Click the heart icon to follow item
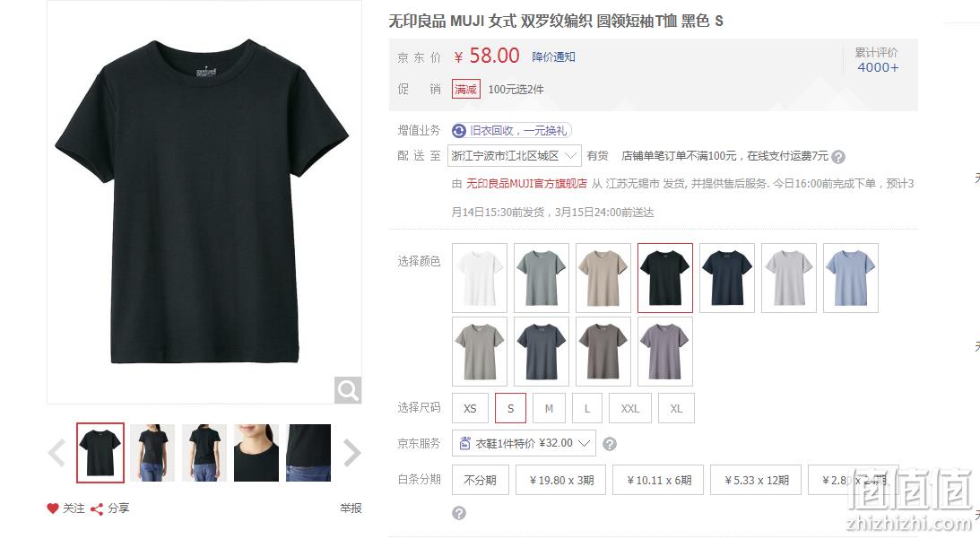This screenshot has width=980, height=539. pyautogui.click(x=53, y=509)
